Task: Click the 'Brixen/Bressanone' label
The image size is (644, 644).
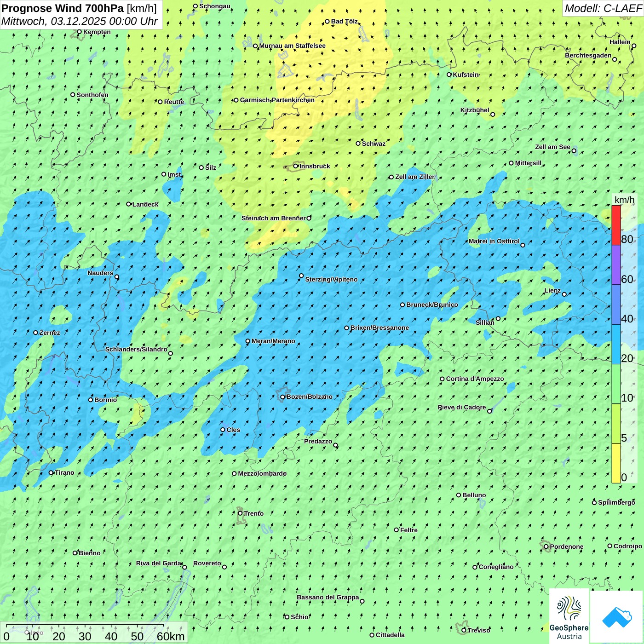Action: point(379,328)
